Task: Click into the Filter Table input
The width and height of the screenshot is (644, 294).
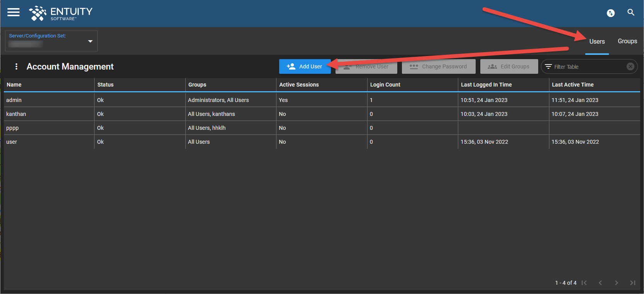Action: [589, 67]
